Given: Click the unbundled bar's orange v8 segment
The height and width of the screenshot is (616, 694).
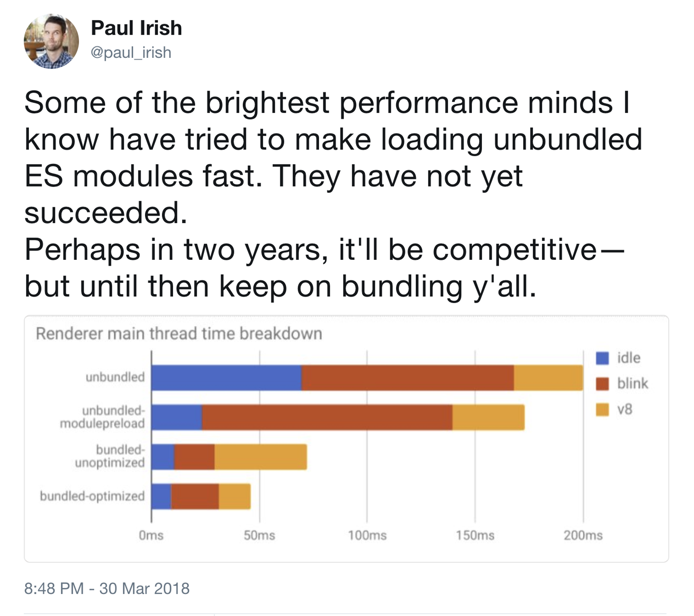Looking at the screenshot, I should pyautogui.click(x=548, y=378).
